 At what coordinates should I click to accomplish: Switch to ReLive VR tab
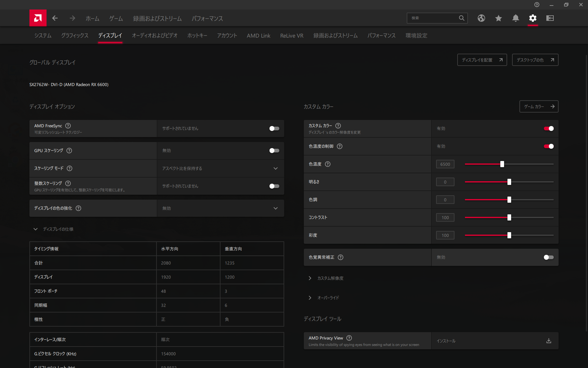click(292, 36)
